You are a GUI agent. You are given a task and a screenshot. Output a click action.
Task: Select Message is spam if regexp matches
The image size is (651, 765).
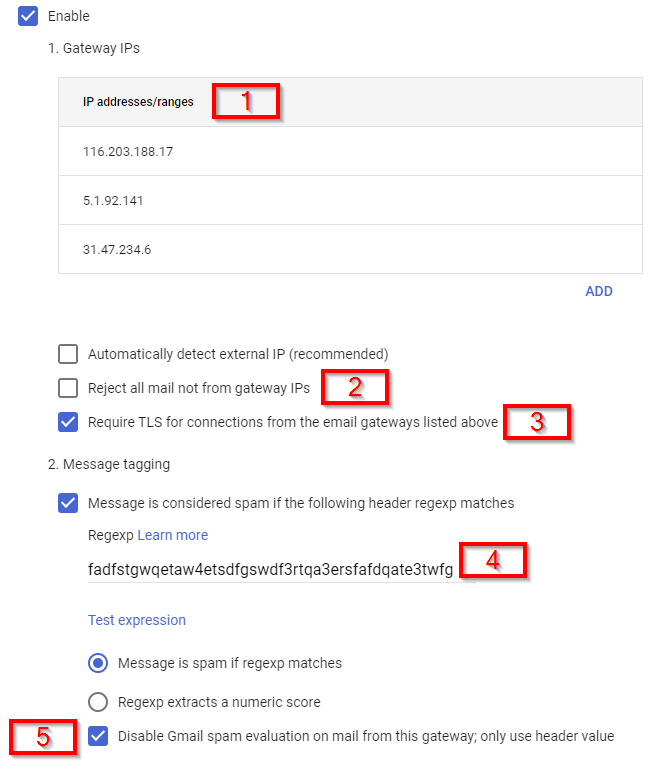(x=98, y=663)
